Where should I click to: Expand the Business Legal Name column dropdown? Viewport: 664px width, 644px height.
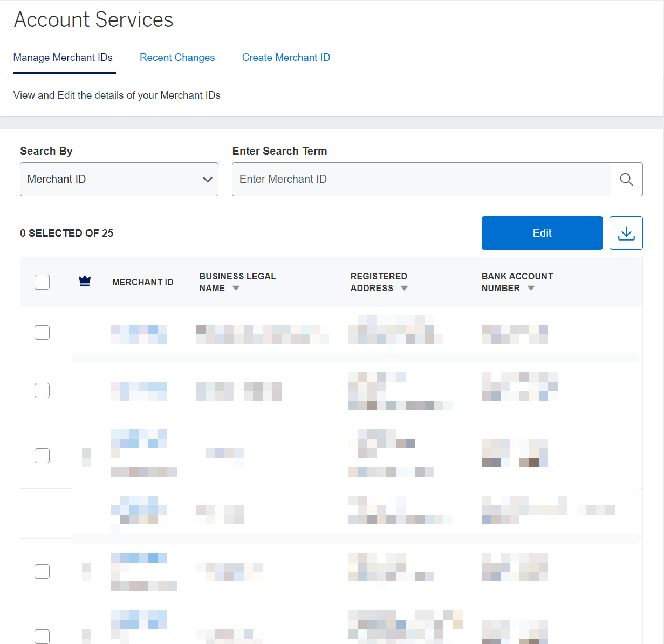(236, 288)
